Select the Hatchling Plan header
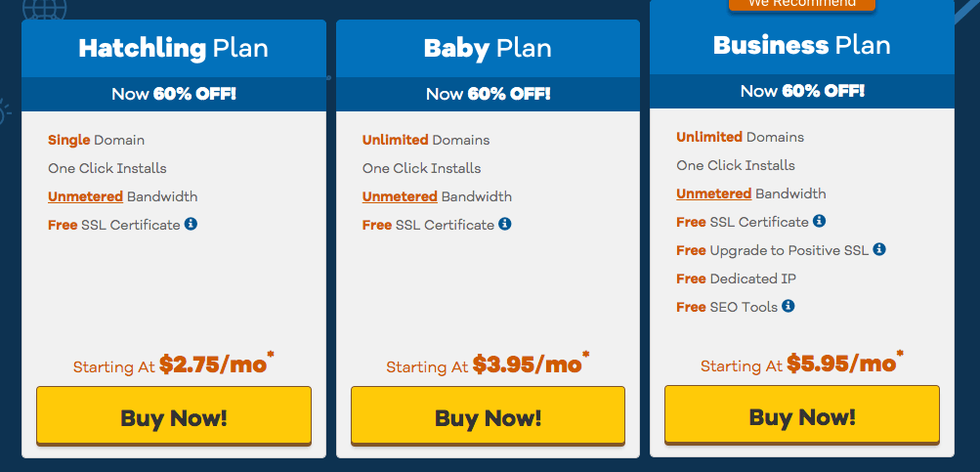The image size is (980, 472). 174,48
